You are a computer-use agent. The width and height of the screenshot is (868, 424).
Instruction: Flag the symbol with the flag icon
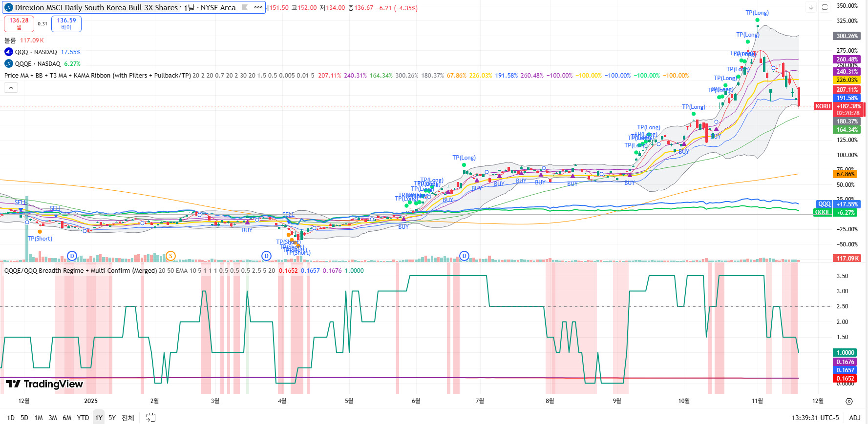[245, 7]
